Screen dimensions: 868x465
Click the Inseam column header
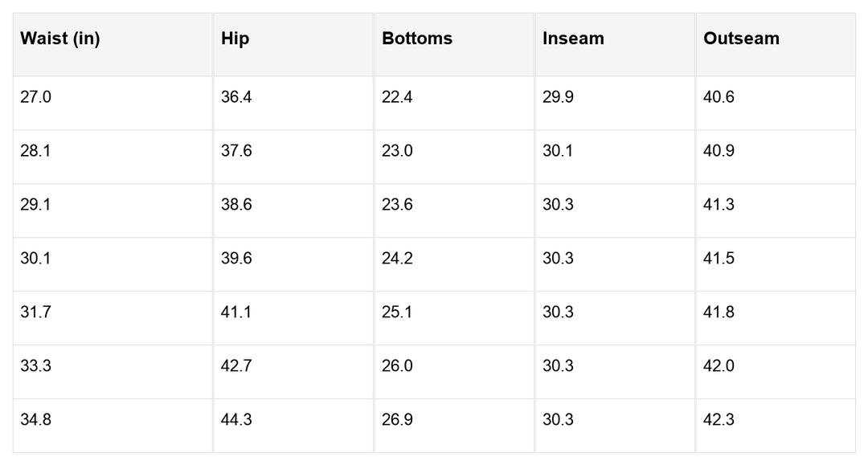(573, 39)
